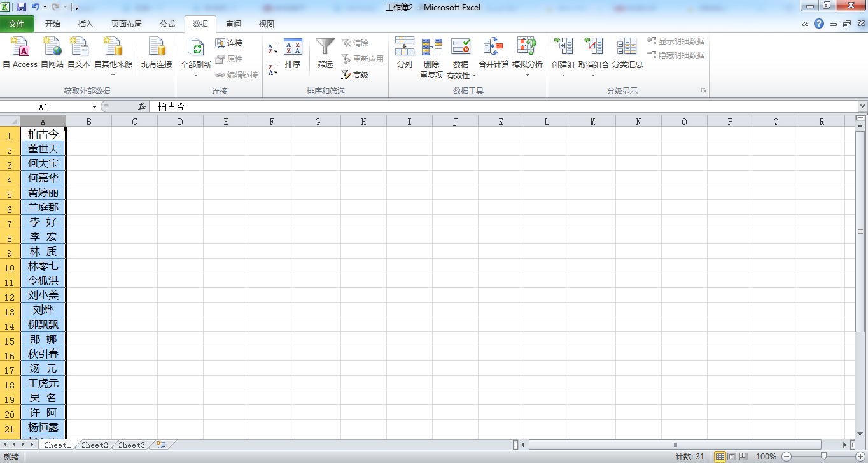Open the 全部刷新 dropdown arrow
The height and width of the screenshot is (463, 868).
pos(196,75)
